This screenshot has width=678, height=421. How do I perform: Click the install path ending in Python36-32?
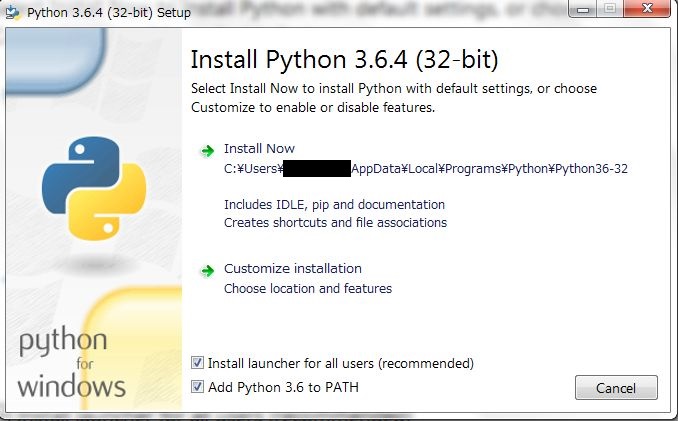pos(426,169)
